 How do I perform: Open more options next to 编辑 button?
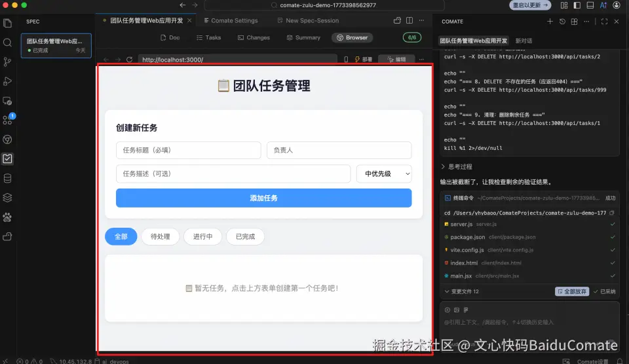pyautogui.click(x=421, y=60)
